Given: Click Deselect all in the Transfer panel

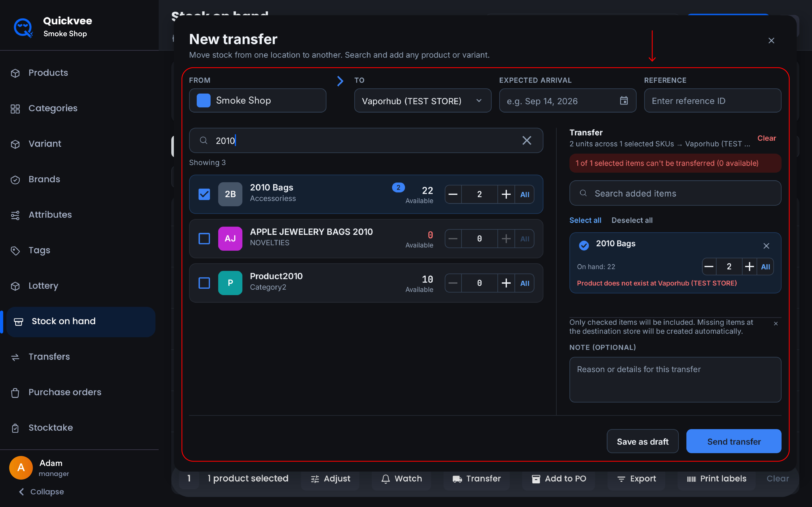Looking at the screenshot, I should [632, 220].
